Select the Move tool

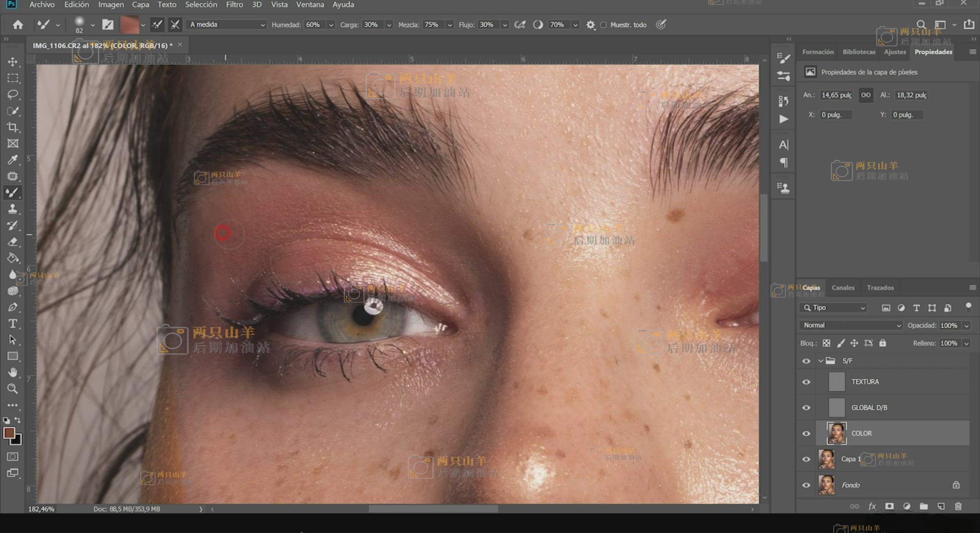pos(13,62)
